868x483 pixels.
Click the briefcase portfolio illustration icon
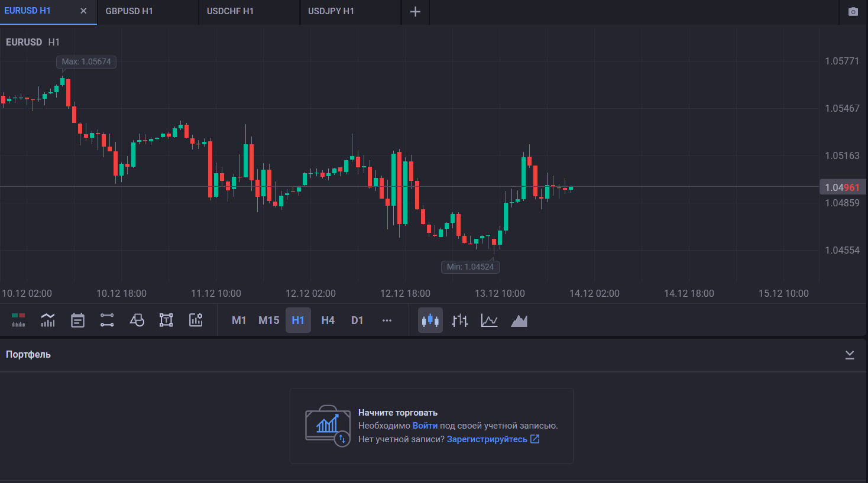[x=328, y=426]
